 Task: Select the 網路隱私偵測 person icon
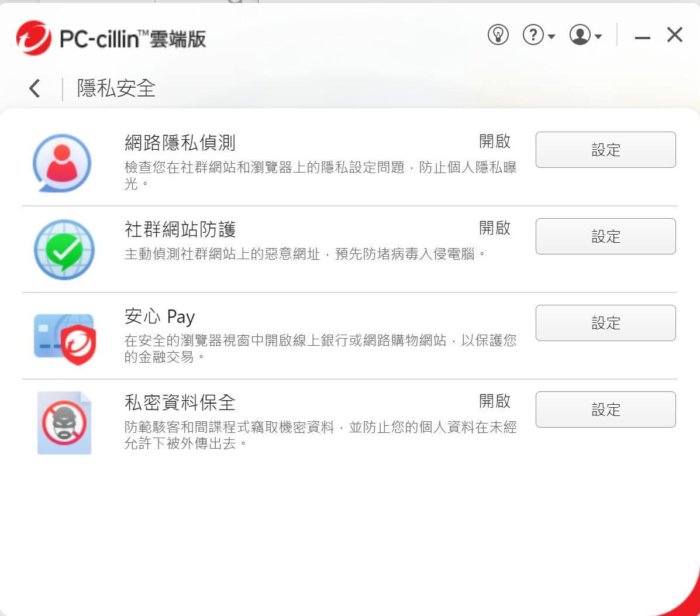pyautogui.click(x=62, y=163)
